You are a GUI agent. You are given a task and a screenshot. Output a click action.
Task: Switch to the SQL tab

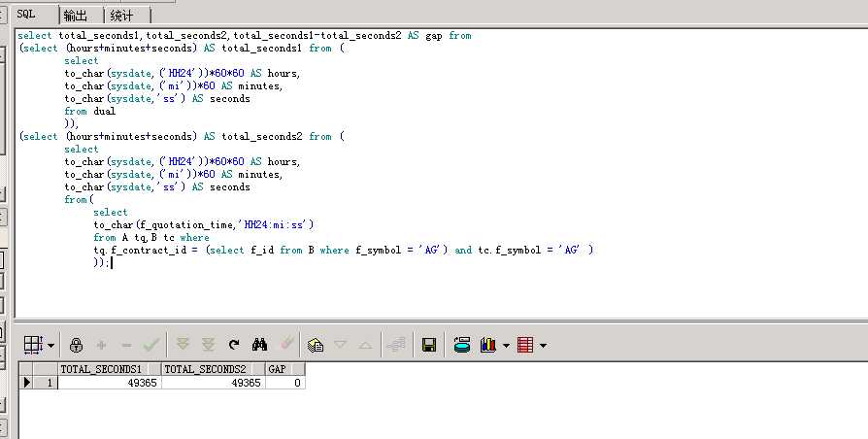[x=29, y=15]
